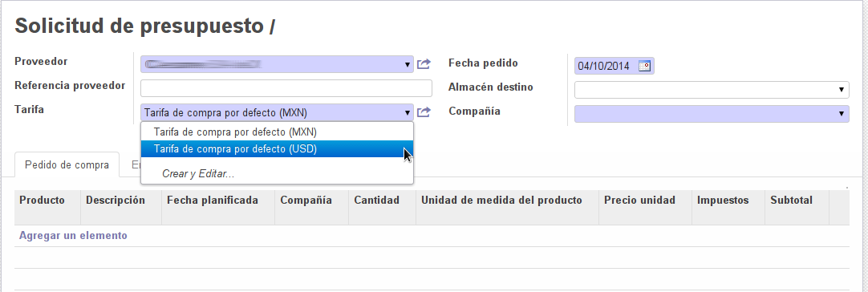Focus the Referencia proveedor input field
This screenshot has width=868, height=292.
(x=286, y=88)
